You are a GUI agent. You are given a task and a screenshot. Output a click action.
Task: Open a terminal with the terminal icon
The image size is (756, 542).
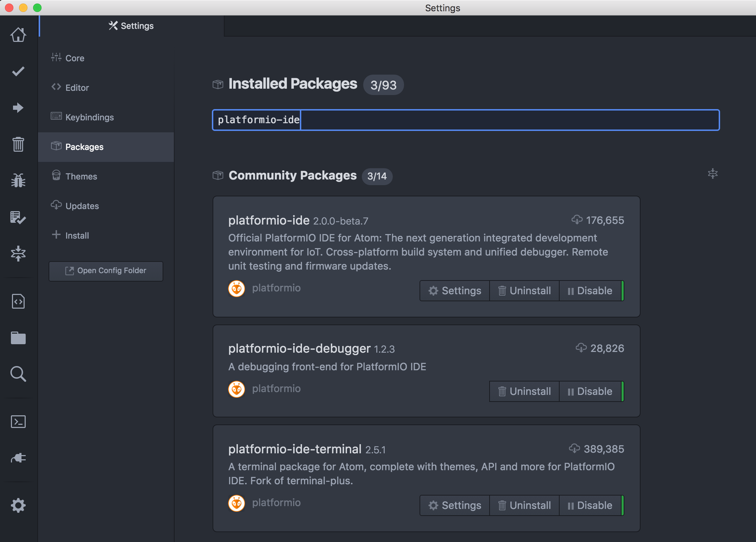pyautogui.click(x=18, y=422)
